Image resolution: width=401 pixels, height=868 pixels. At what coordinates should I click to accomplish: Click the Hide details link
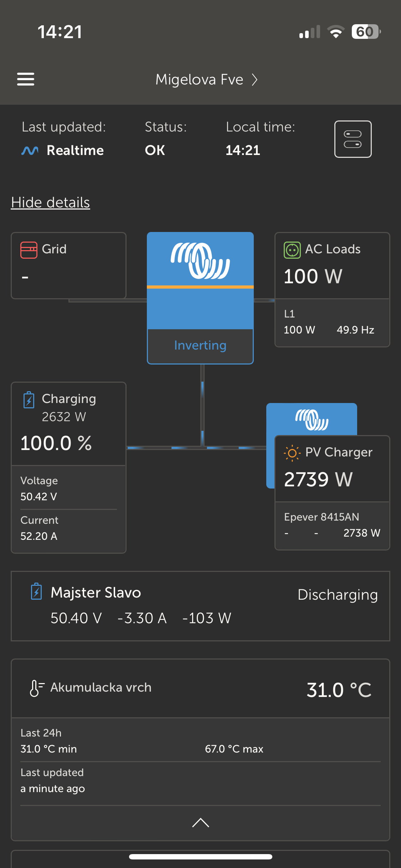50,202
